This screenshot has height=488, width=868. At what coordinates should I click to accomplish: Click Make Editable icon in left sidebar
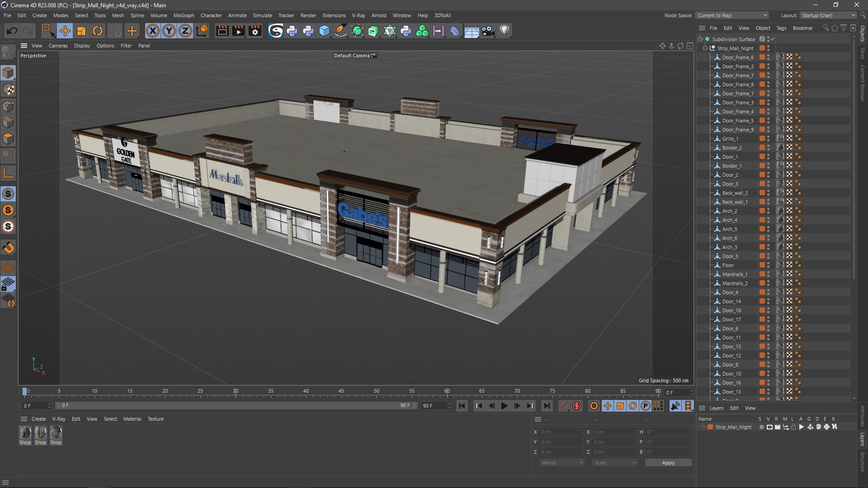pos(8,53)
